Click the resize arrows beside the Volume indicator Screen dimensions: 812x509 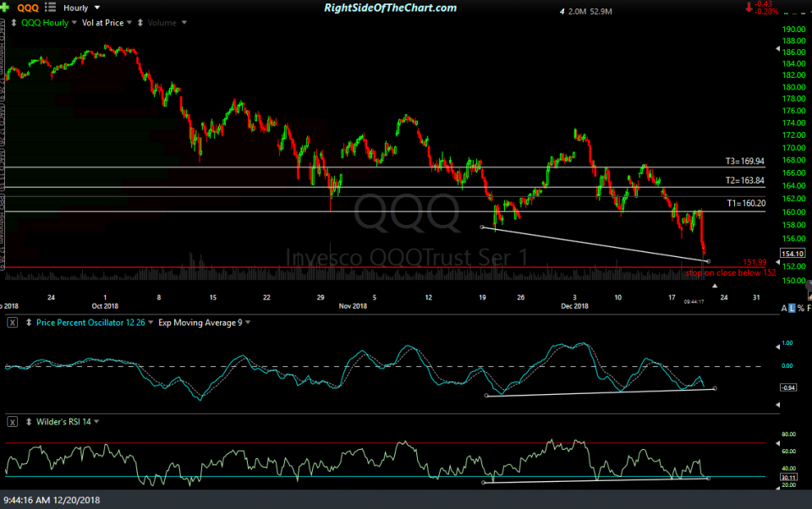tap(141, 22)
